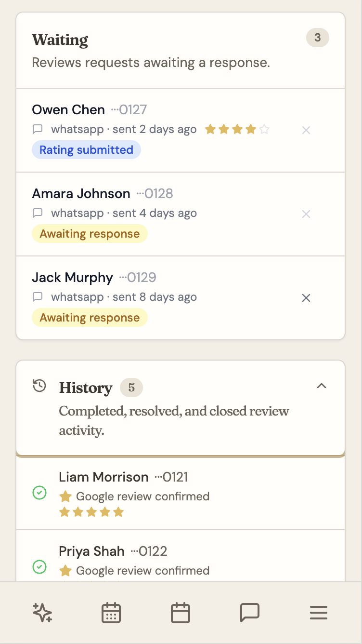Viewport: 362px width, 644px height.
Task: Open the sparkle AI tab in bottom bar
Action: (42, 613)
